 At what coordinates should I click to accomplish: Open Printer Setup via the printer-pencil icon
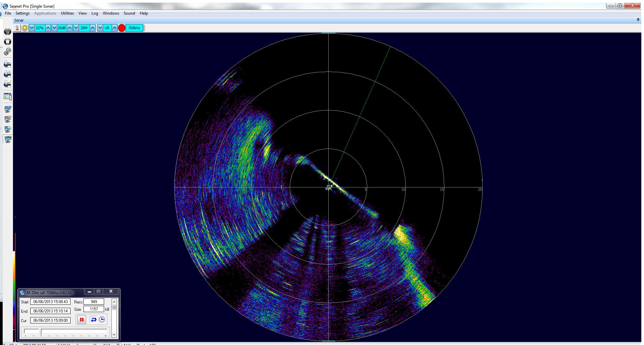[7, 84]
